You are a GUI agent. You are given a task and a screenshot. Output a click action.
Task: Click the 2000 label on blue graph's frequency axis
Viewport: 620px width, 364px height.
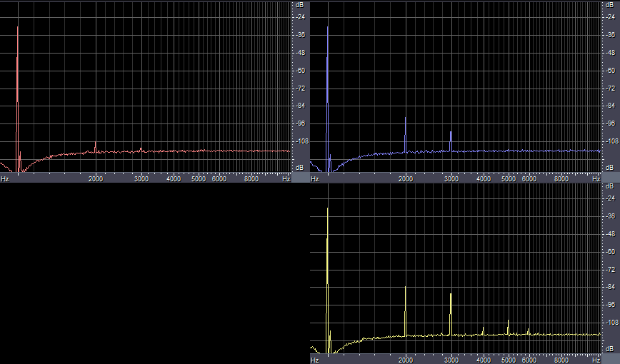point(406,179)
